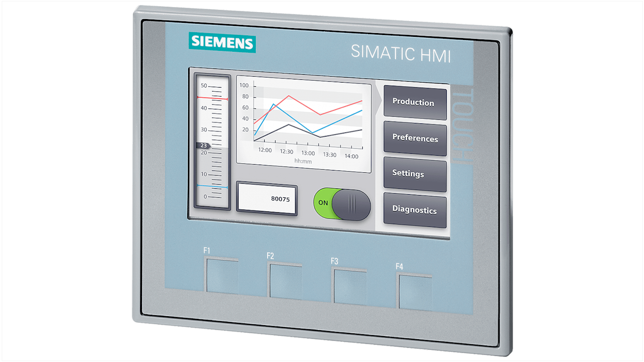Viewport: 644px width, 362px height.
Task: Tap the F3 function key
Action: 349,286
